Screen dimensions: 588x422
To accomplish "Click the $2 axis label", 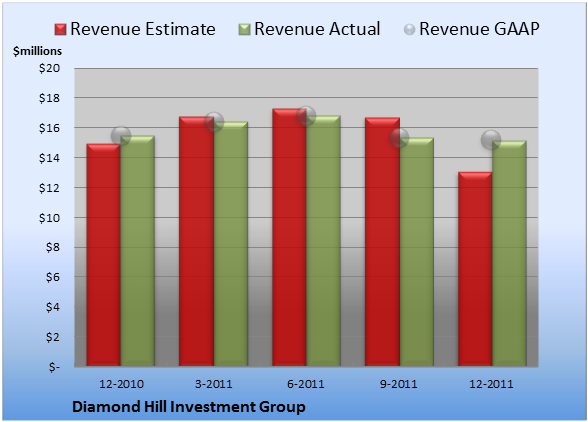I will click(x=53, y=337).
